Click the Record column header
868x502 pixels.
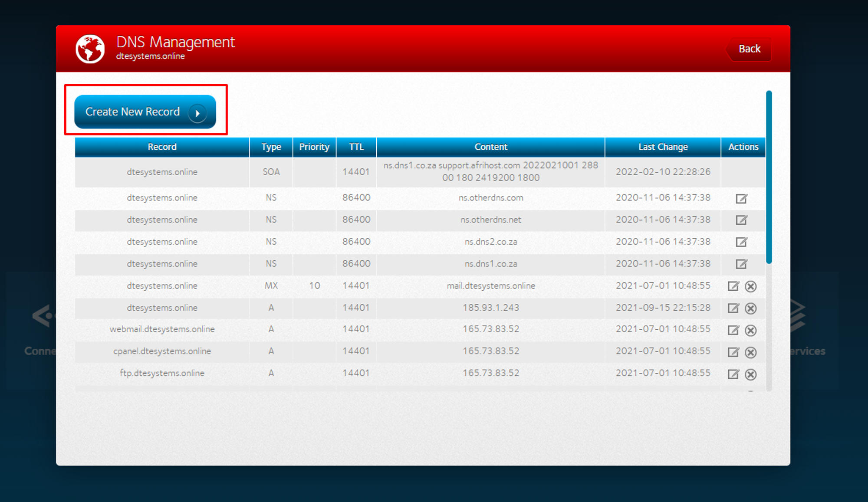[162, 147]
